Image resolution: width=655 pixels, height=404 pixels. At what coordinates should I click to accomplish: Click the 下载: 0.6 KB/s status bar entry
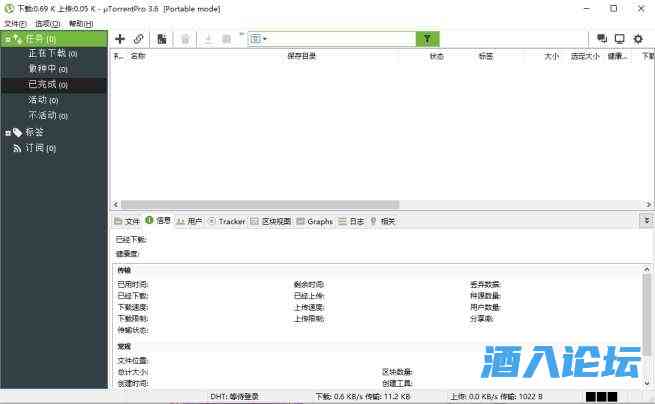pyautogui.click(x=363, y=396)
